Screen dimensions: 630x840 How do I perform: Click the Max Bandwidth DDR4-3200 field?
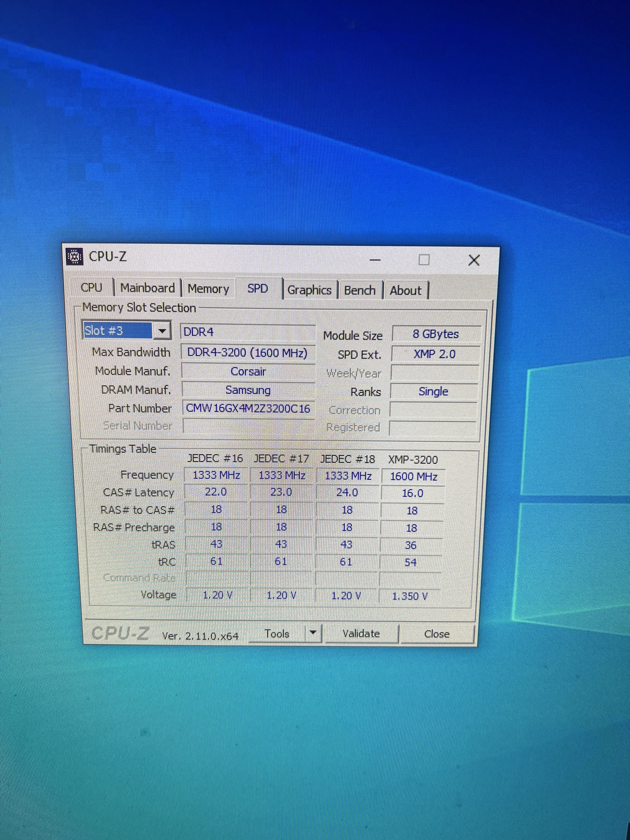(x=247, y=353)
